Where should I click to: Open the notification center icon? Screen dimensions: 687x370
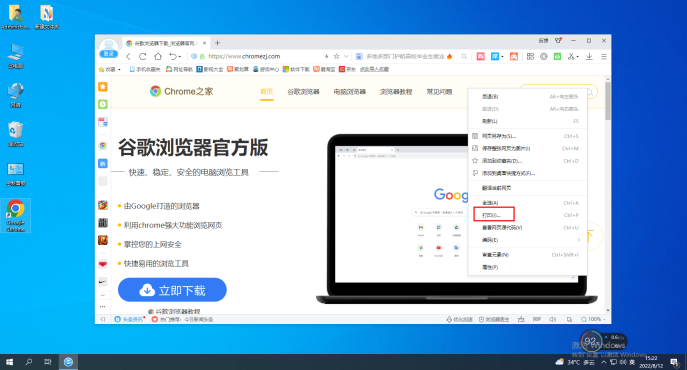tap(674, 362)
